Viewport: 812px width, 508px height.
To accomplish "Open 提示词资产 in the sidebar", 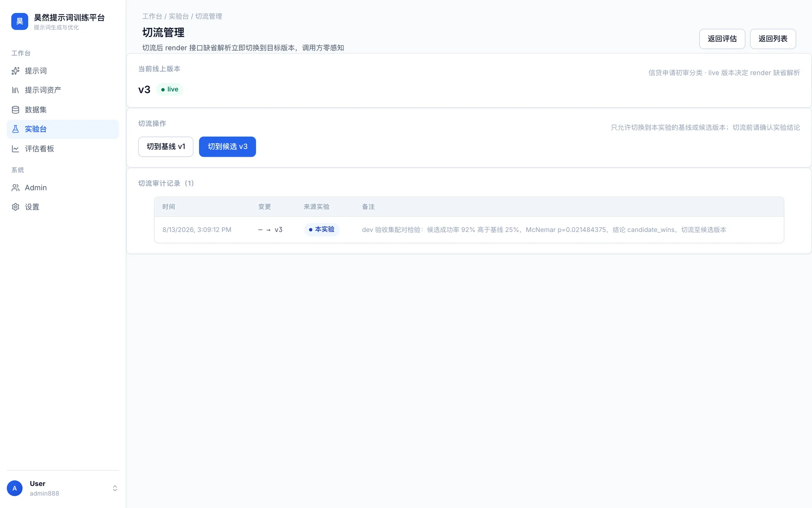I will 63,90.
